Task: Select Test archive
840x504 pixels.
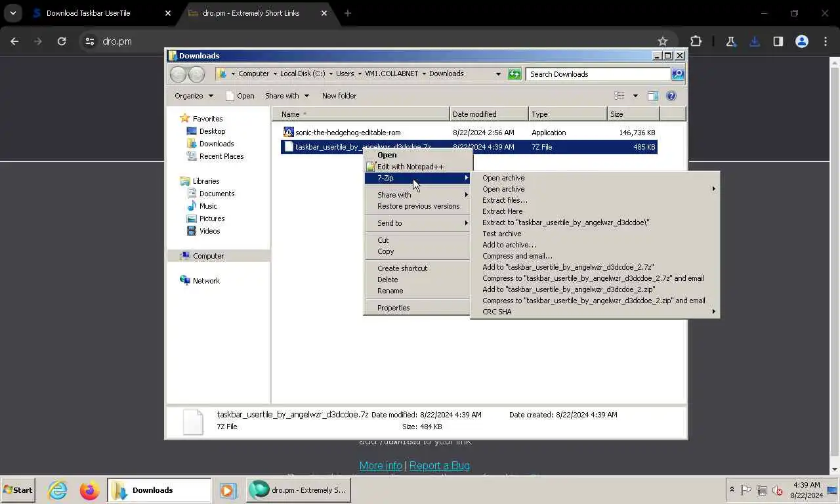Action: pyautogui.click(x=501, y=234)
